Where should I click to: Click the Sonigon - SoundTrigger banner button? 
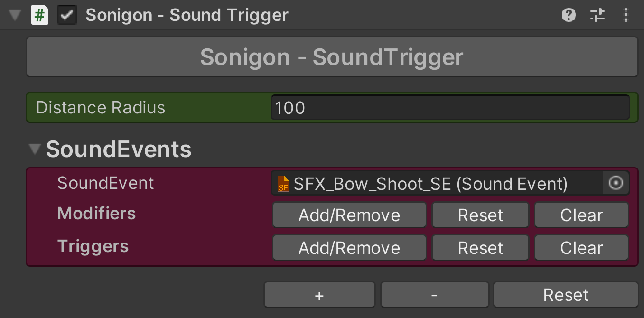tap(332, 57)
